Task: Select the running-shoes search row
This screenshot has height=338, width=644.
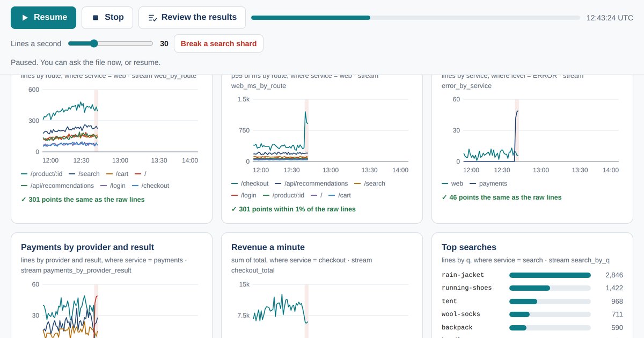Action: (532, 288)
